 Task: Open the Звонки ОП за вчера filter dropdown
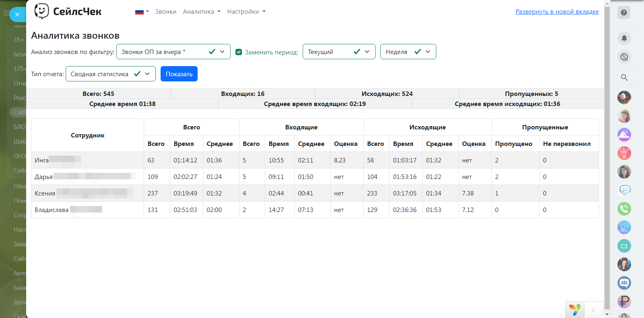click(173, 52)
